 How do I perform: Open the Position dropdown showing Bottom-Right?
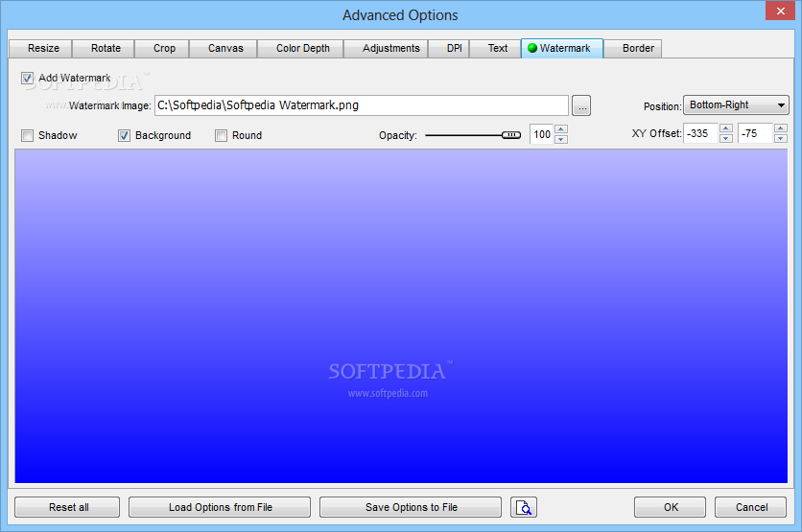click(736, 105)
